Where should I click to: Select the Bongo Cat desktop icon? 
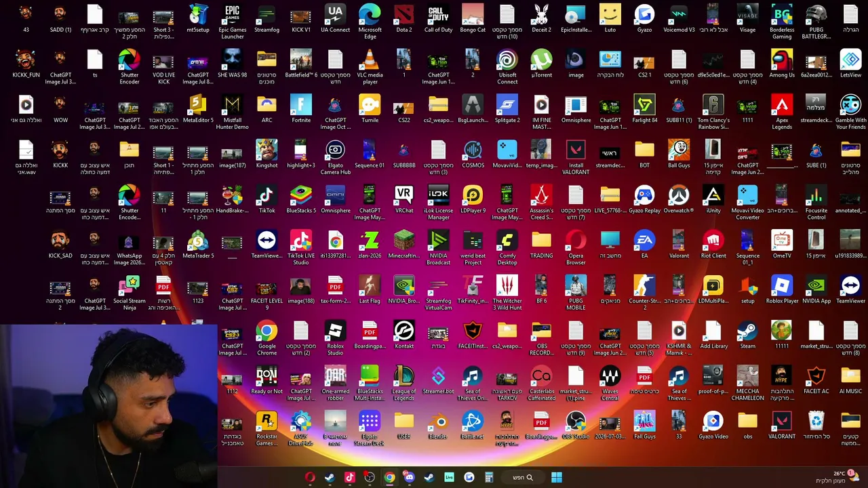(x=473, y=18)
